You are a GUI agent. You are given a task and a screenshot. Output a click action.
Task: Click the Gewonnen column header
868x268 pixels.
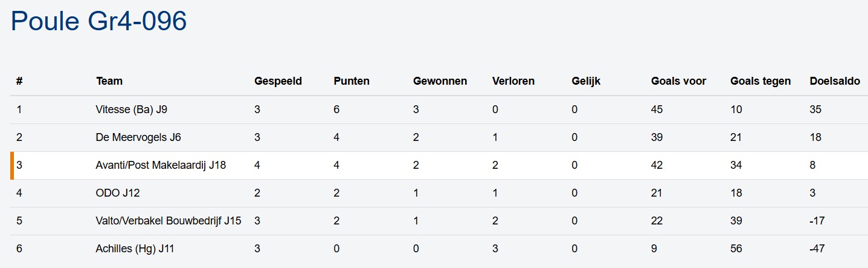[x=440, y=81]
